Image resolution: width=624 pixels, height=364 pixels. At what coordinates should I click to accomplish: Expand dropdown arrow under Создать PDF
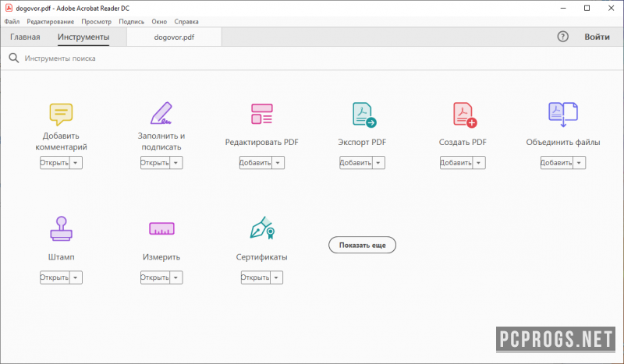479,163
